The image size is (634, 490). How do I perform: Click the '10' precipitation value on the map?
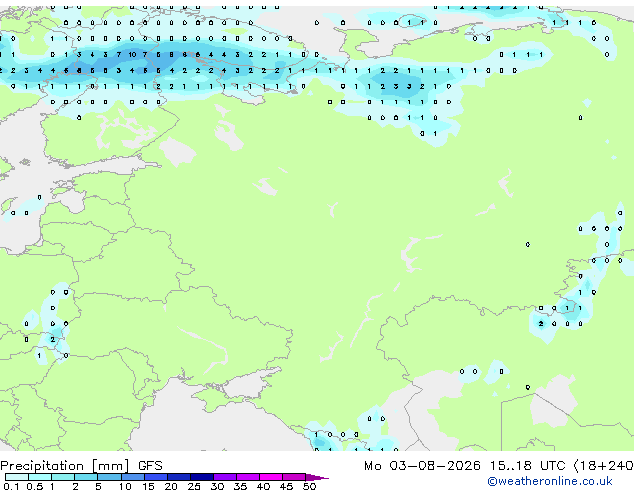(x=132, y=54)
